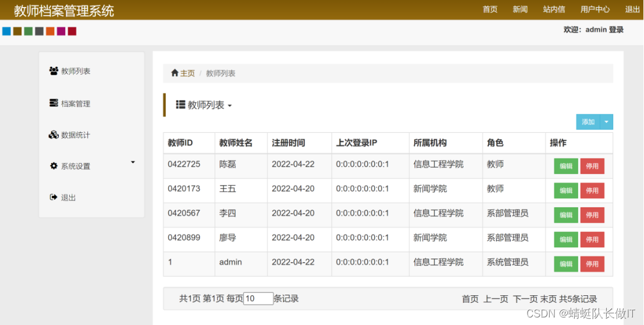Click 停用 for teacher 廖导
The height and width of the screenshot is (325, 644).
tap(592, 239)
